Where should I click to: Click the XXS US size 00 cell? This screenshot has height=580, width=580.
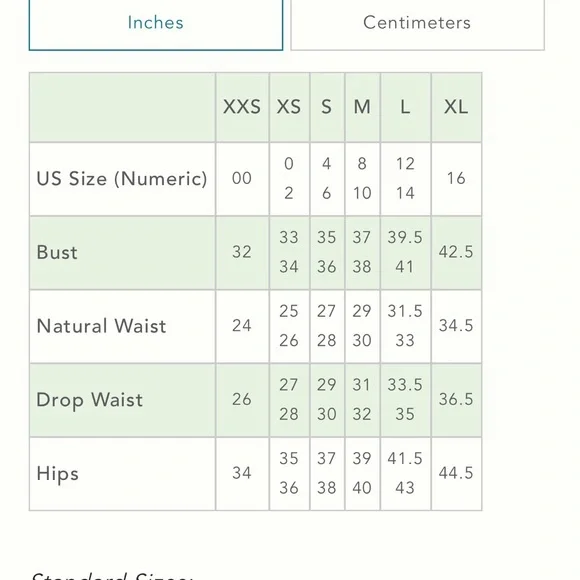click(242, 179)
